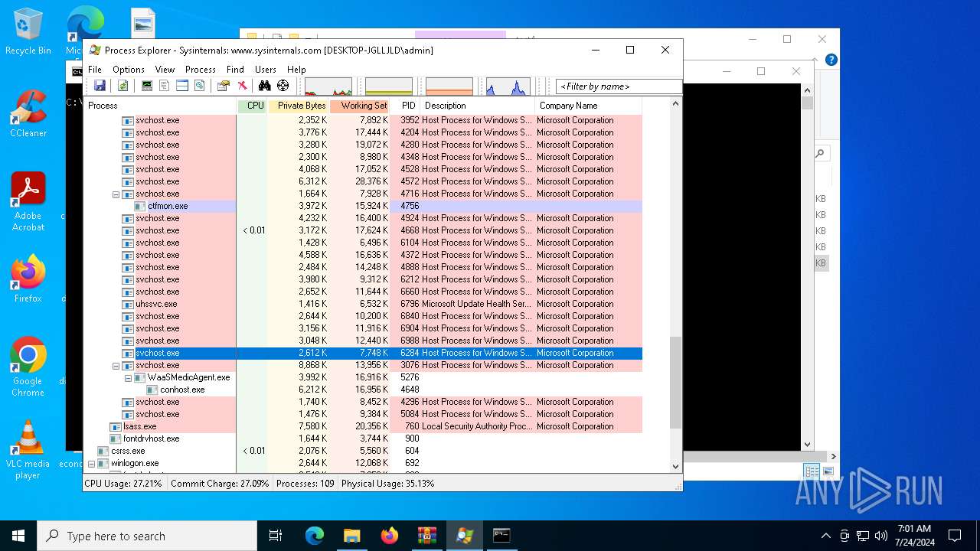The image size is (980, 551).
Task: Open the File menu
Action: (95, 70)
